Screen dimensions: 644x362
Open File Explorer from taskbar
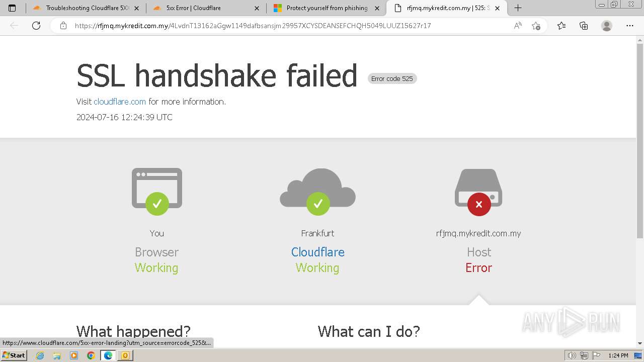pos(57,355)
